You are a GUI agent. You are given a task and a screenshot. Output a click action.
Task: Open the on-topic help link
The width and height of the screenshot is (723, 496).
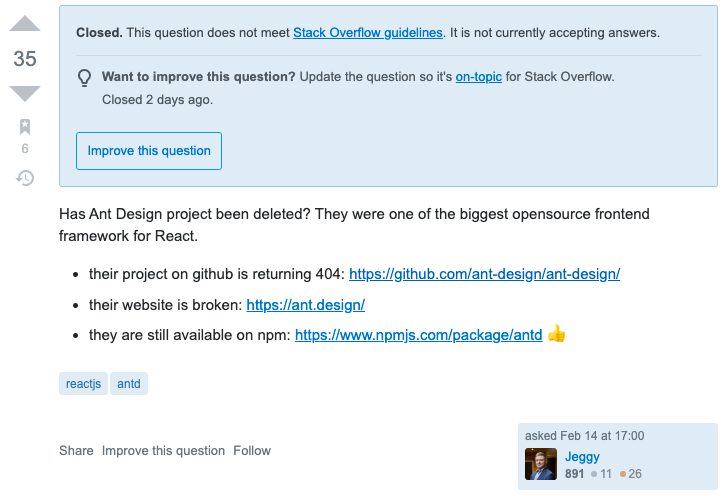481,77
